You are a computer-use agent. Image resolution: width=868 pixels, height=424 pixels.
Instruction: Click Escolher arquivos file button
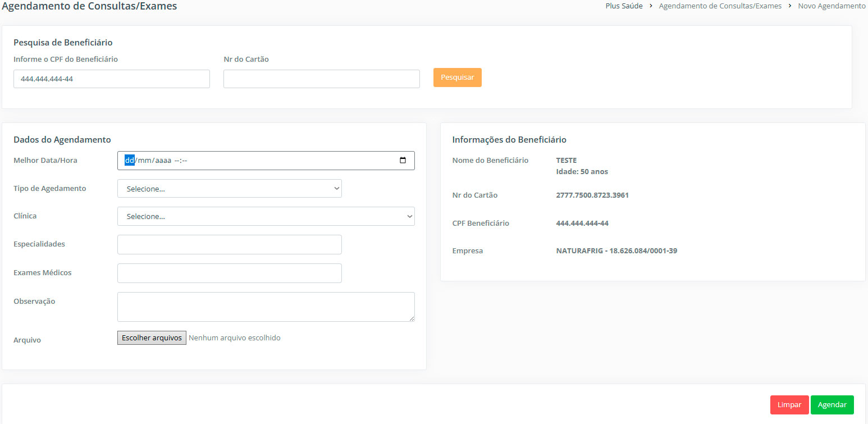(152, 338)
